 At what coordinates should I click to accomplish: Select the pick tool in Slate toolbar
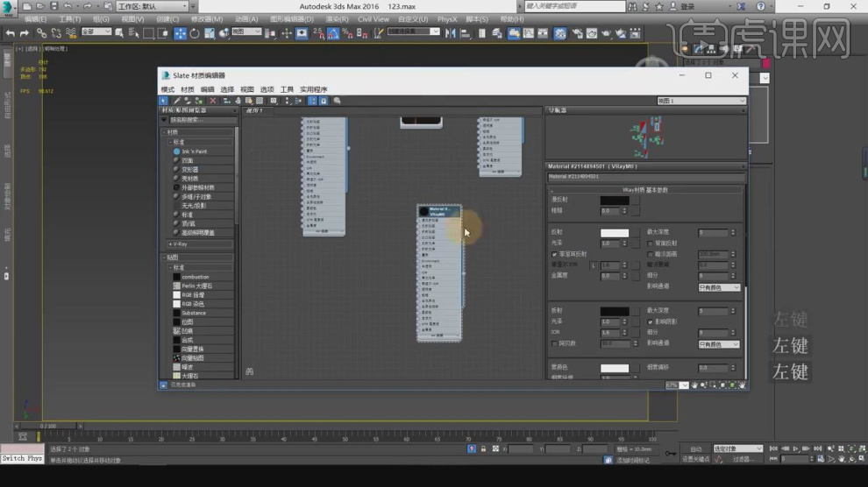163,101
